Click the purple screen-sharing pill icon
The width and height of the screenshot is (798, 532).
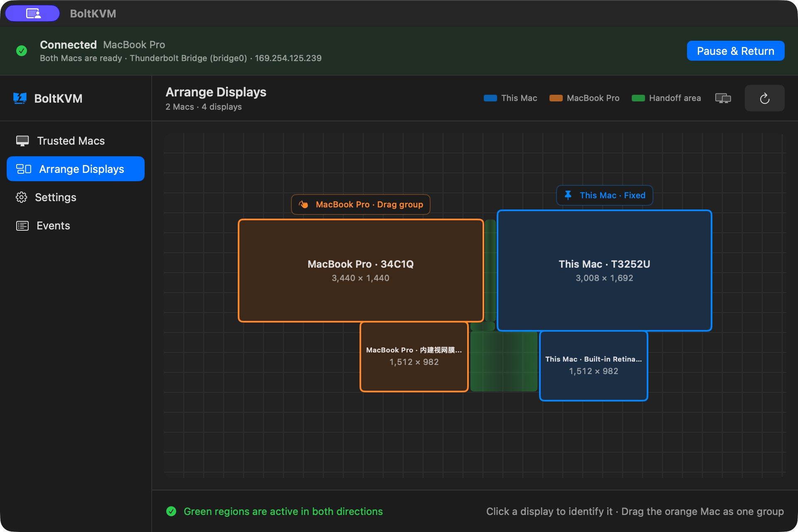pos(33,13)
